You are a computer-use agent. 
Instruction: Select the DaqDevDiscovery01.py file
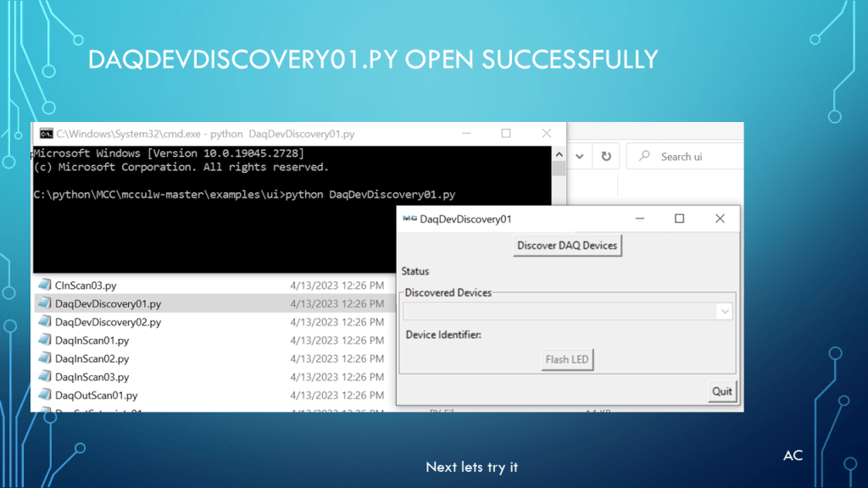[108, 303]
